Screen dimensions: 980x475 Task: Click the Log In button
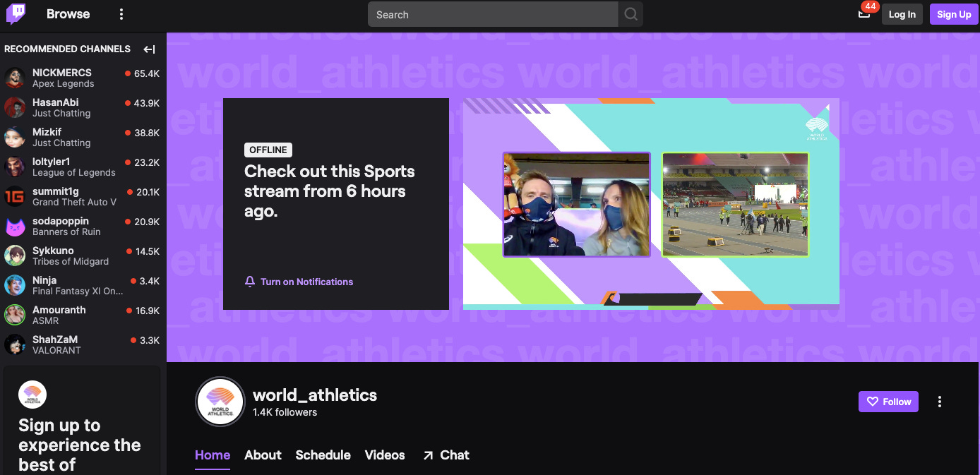[x=902, y=14]
